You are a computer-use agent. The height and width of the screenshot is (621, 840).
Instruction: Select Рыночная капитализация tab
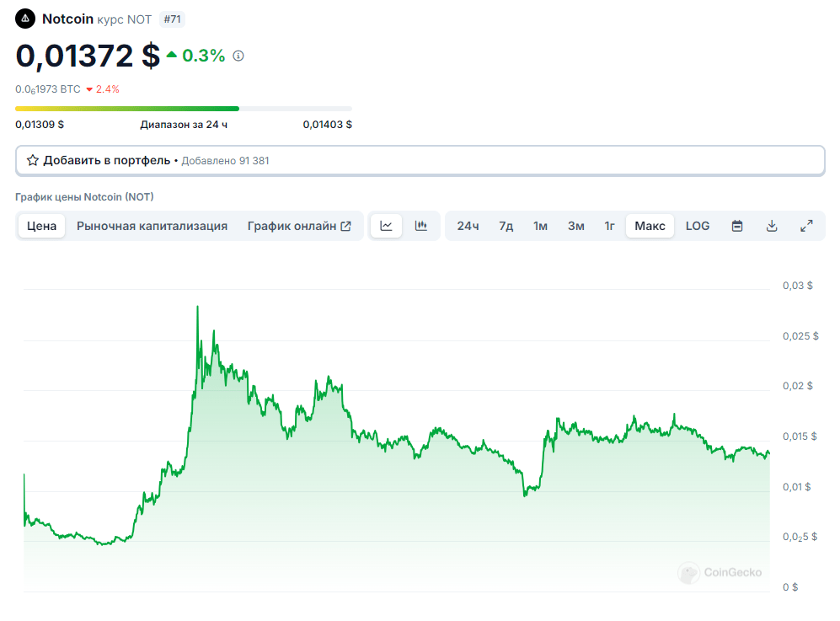coord(152,226)
